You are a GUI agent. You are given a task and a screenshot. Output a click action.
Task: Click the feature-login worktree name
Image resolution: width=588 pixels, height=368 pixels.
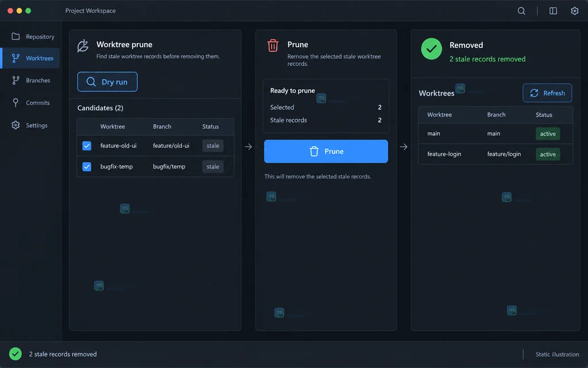pos(444,154)
